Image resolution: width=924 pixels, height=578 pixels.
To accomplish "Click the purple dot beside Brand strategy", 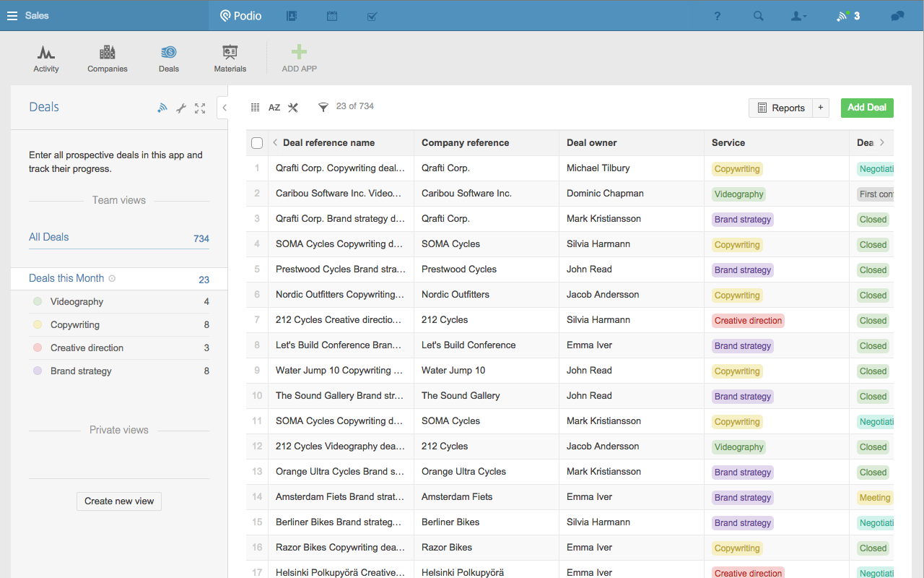I will coord(37,371).
